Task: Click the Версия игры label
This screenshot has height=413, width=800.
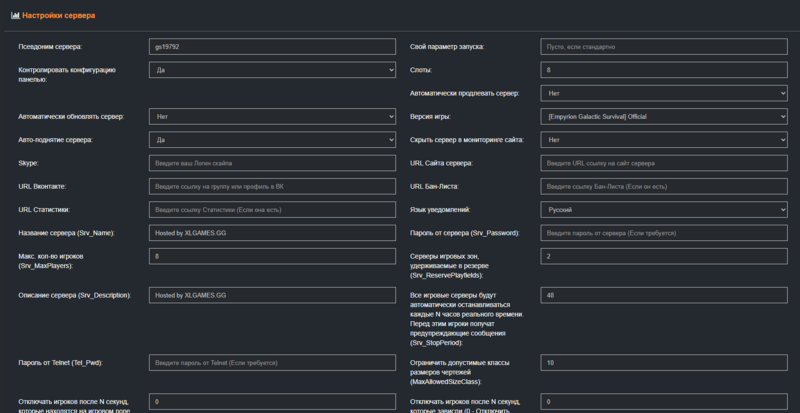Action: (430, 116)
